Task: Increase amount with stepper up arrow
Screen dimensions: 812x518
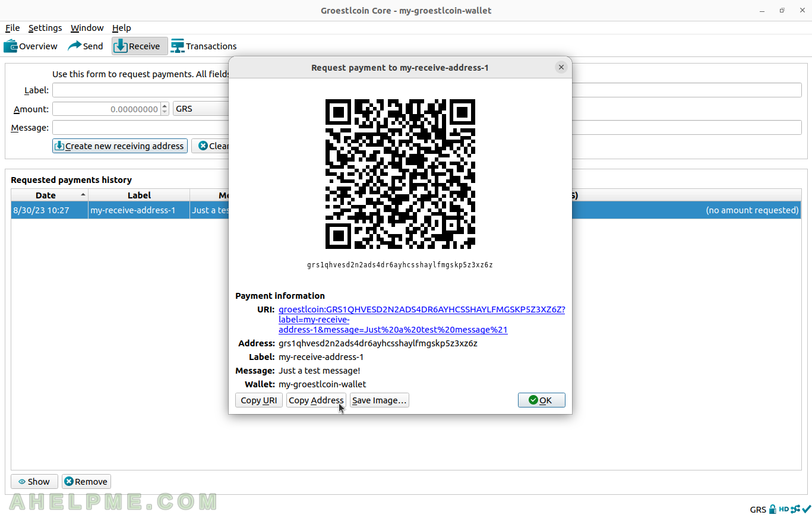Action: (165, 106)
